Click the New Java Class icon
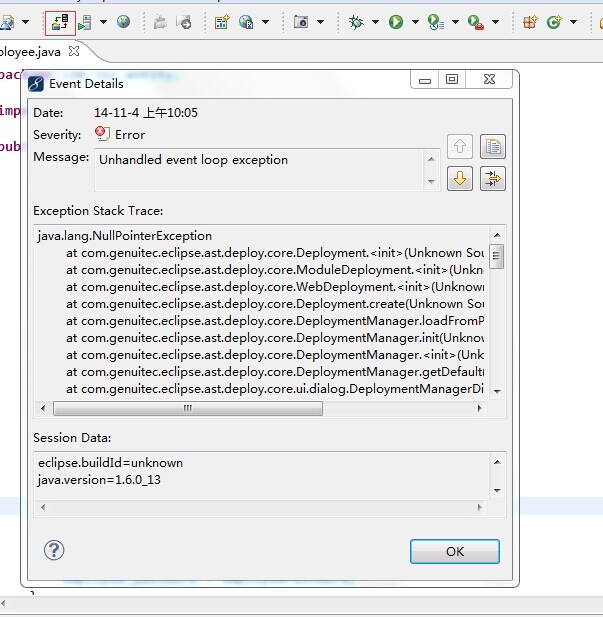 (x=554, y=22)
